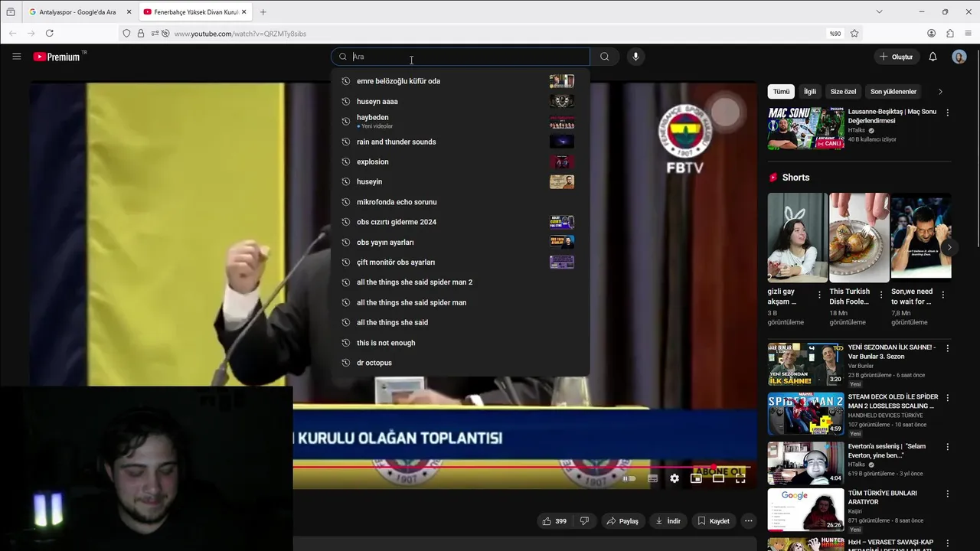Select the Size özel filter chip
The width and height of the screenshot is (980, 551).
point(843,92)
